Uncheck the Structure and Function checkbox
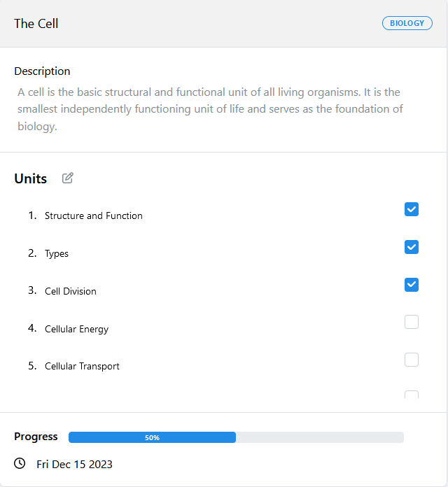 click(412, 209)
